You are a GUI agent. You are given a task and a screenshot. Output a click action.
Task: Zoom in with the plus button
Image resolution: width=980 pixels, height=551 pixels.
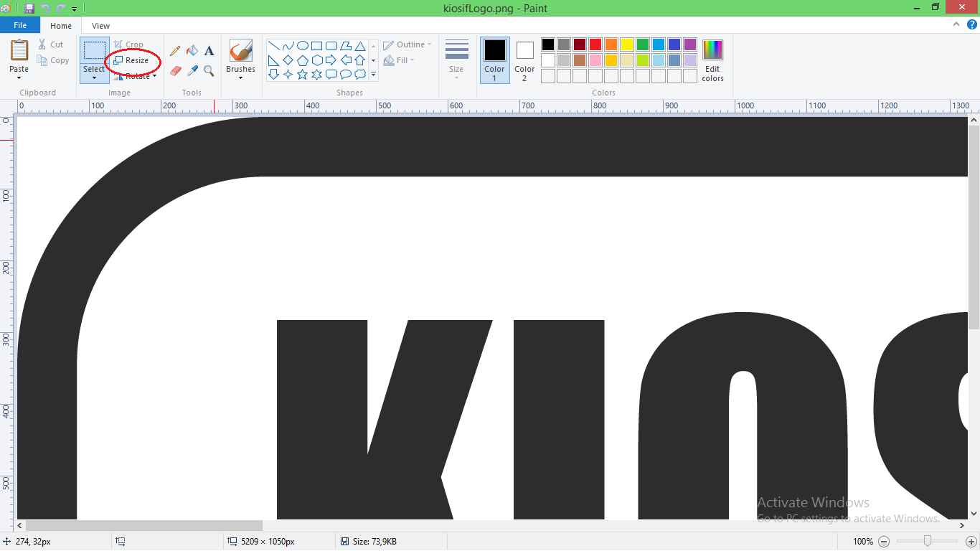[971, 542]
